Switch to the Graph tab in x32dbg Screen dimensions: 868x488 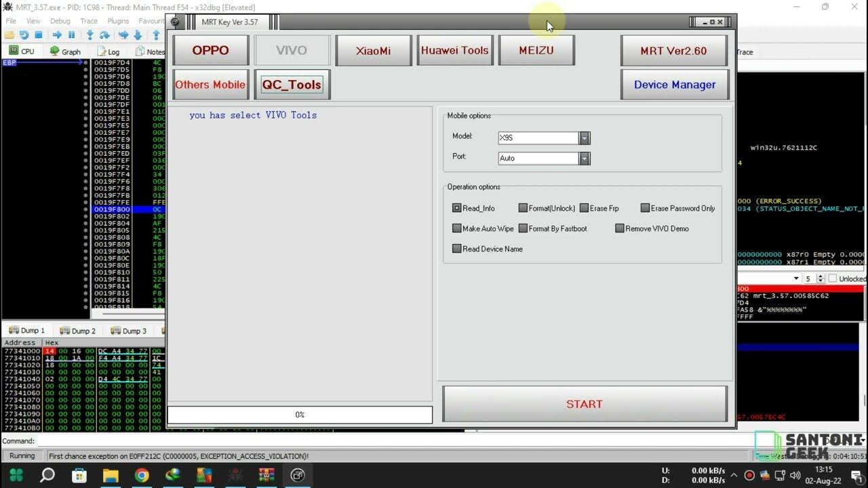click(65, 52)
